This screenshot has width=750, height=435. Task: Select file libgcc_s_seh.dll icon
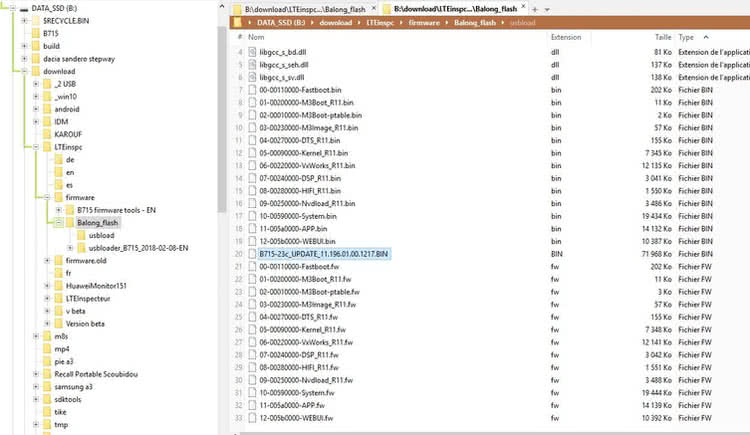click(x=252, y=65)
